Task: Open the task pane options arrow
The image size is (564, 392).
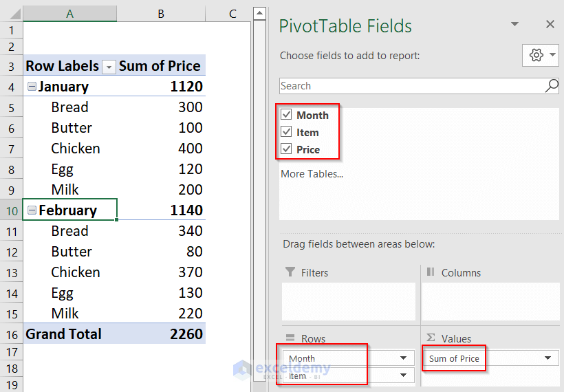Action: [514, 25]
